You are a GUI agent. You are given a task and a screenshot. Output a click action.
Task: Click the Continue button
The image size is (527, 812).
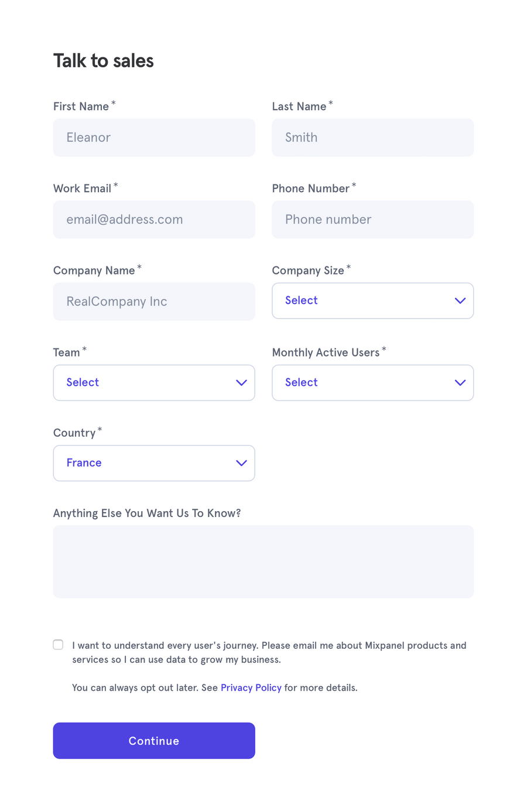[154, 741]
